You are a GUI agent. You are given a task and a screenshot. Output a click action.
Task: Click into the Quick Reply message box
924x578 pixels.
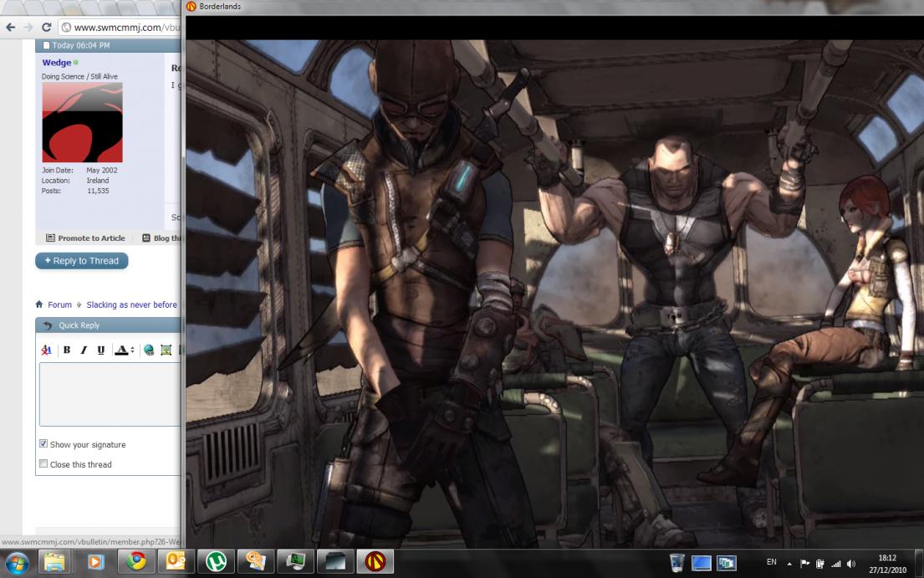pyautogui.click(x=110, y=394)
